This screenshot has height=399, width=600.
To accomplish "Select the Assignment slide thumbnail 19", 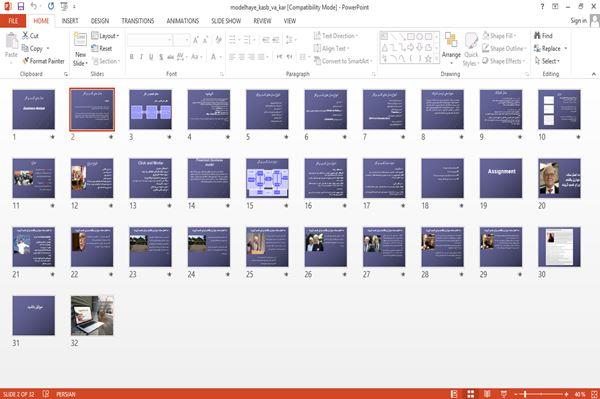I will [x=501, y=178].
